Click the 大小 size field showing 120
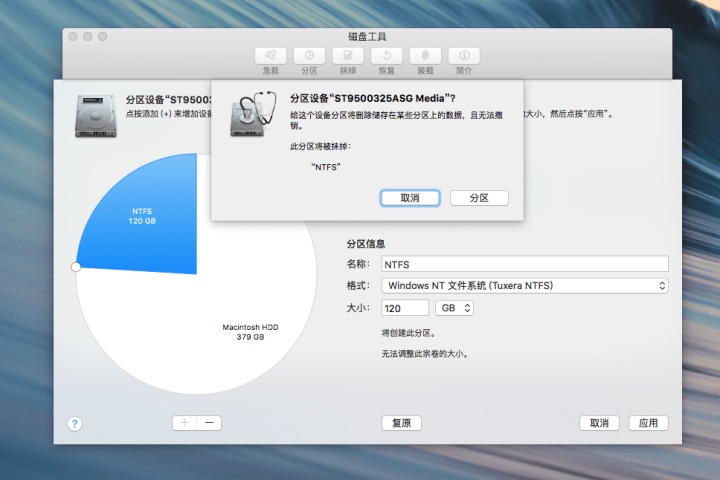This screenshot has width=720, height=480. pyautogui.click(x=405, y=308)
